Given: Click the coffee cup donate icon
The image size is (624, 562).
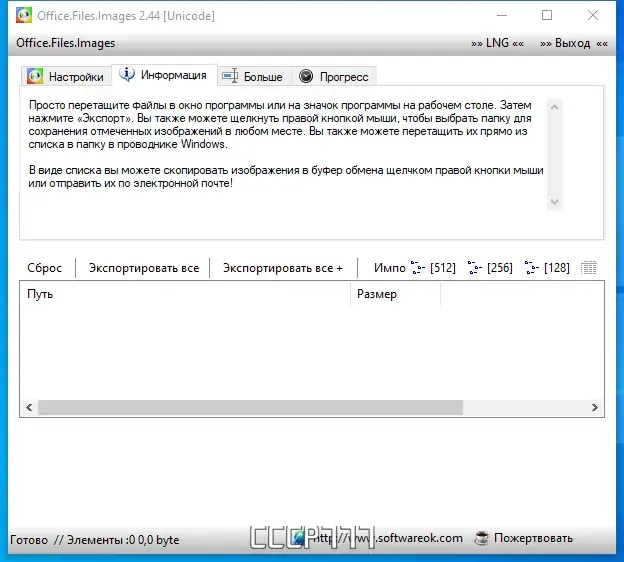Looking at the screenshot, I should (x=481, y=538).
